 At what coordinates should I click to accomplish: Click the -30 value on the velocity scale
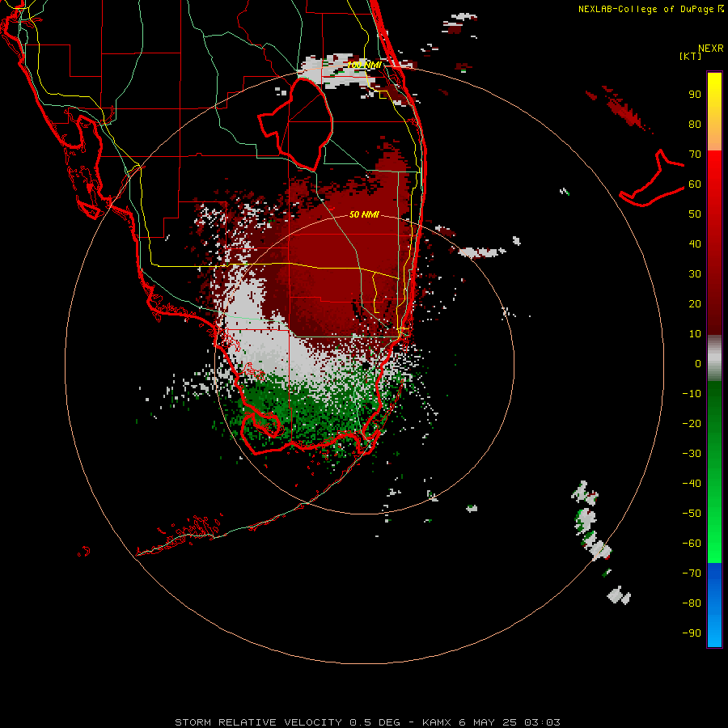692,454
